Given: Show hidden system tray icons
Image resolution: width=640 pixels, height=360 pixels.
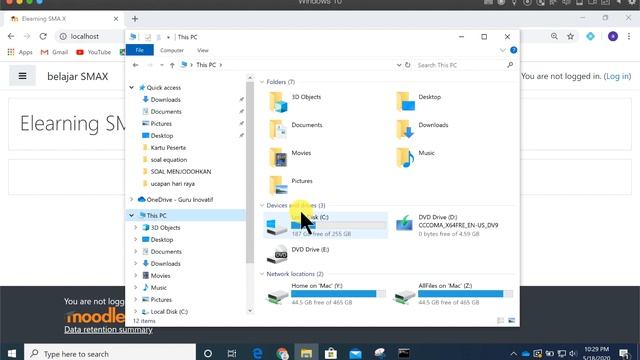Looking at the screenshot, I should click(513, 353).
